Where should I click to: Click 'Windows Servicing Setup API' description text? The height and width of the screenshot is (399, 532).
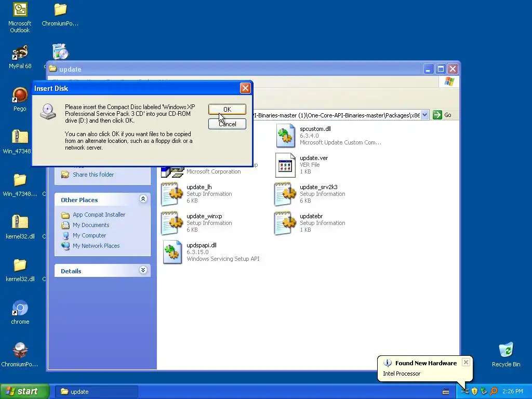[x=223, y=259]
